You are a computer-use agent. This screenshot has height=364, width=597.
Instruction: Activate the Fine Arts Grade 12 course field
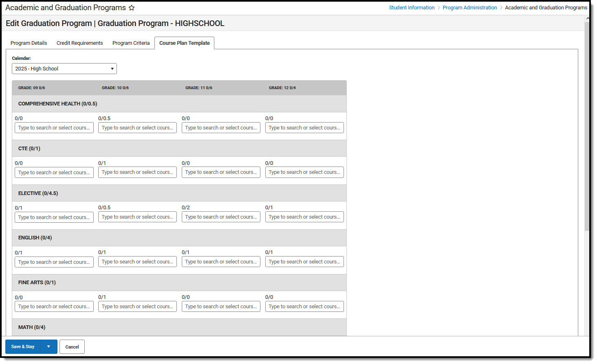point(304,307)
